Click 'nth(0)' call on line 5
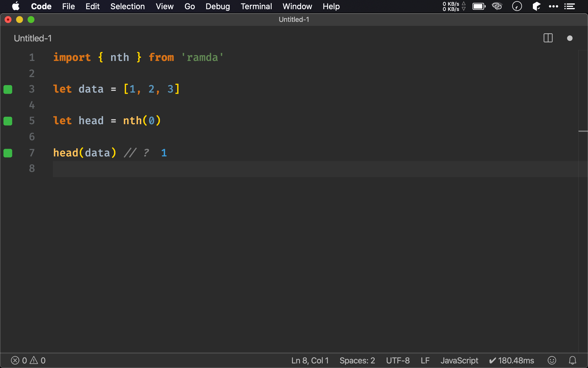588x368 pixels. coord(142,121)
